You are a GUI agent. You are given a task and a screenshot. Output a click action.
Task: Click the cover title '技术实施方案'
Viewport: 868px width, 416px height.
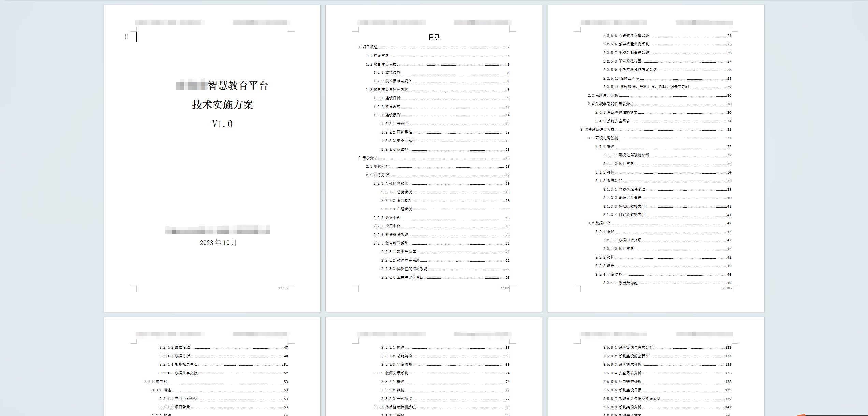[x=222, y=105]
